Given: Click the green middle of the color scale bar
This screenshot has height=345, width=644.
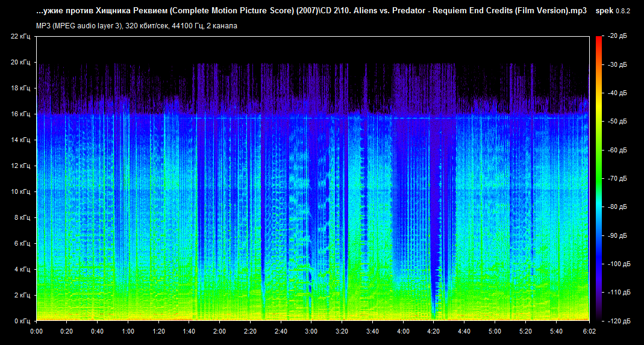Looking at the screenshot, I should (x=598, y=179).
